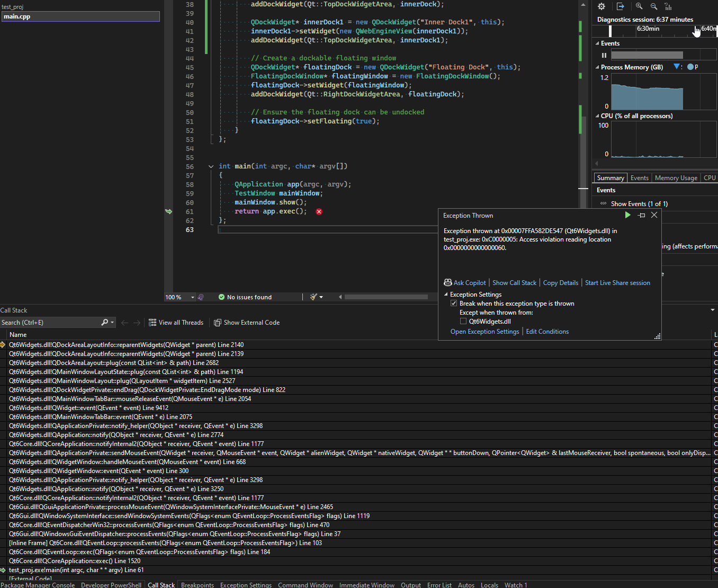Image resolution: width=718 pixels, height=588 pixels.
Task: Click the Show External Code icon
Action: click(x=218, y=323)
